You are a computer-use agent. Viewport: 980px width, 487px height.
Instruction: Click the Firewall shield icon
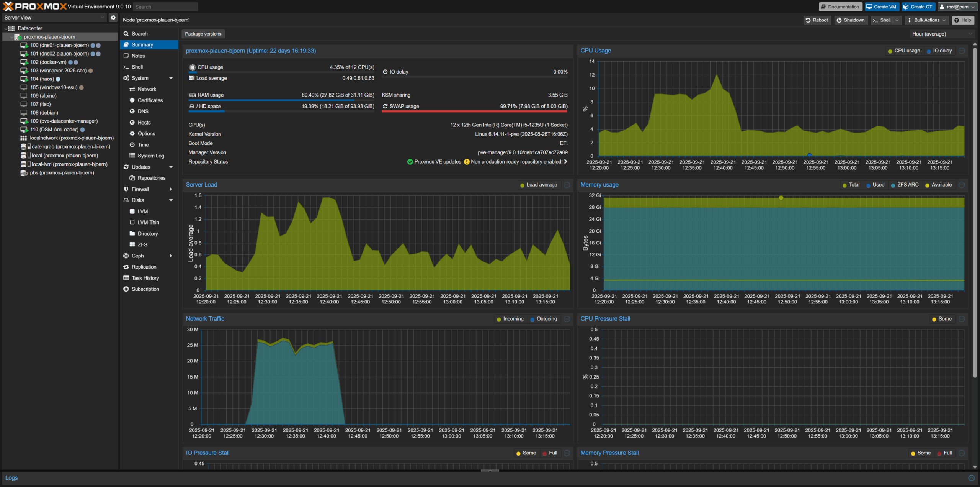coord(126,189)
